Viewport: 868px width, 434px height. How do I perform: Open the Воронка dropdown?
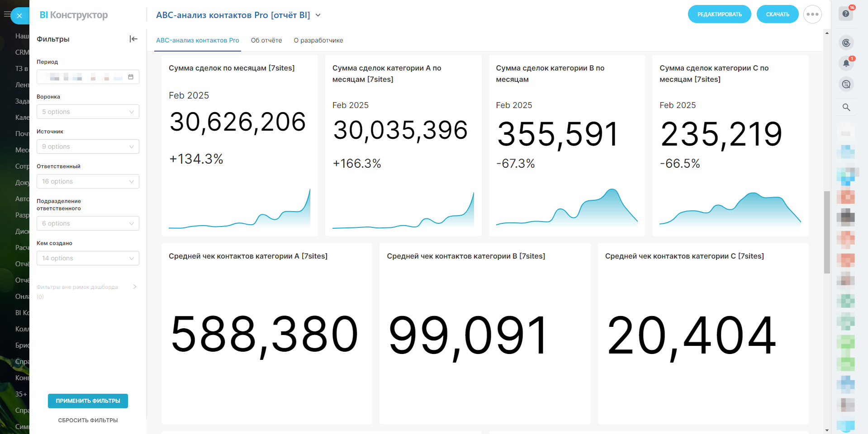click(x=88, y=112)
